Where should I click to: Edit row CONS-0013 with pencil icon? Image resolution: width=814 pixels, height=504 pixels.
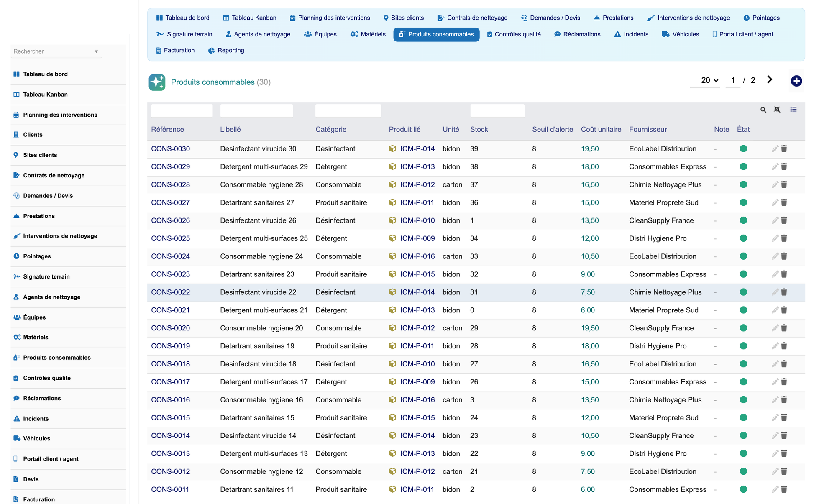(x=775, y=453)
